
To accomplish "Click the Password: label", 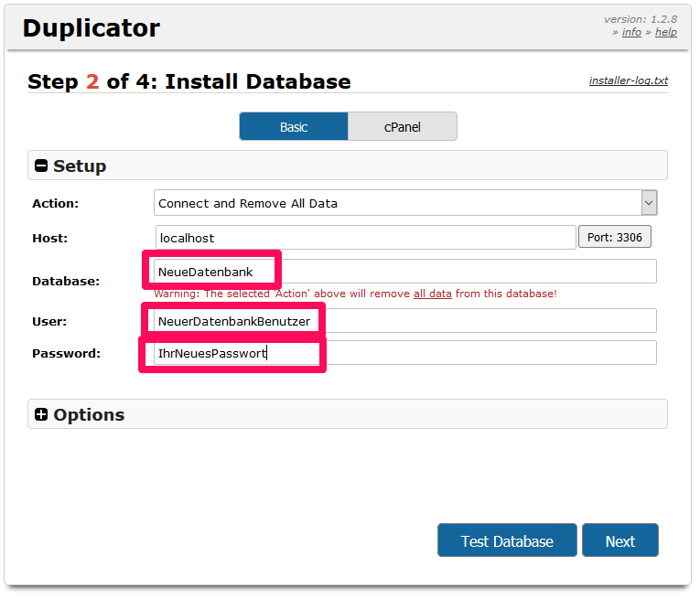I will click(x=67, y=353).
